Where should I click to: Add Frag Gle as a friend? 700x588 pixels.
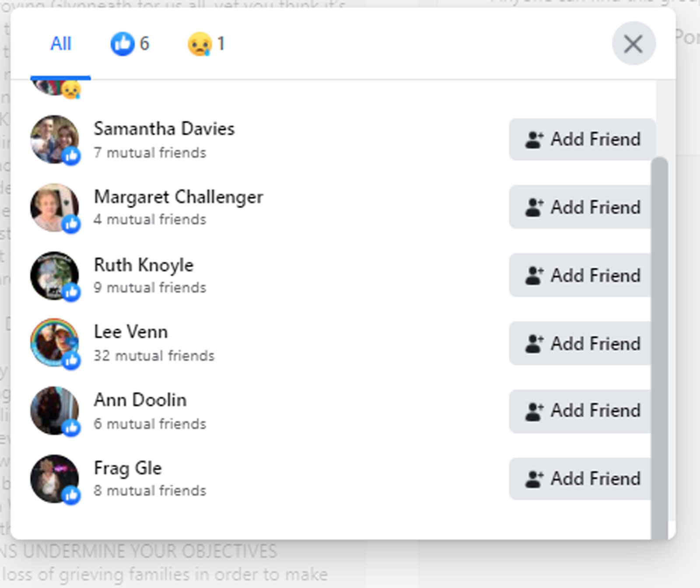[x=580, y=479]
